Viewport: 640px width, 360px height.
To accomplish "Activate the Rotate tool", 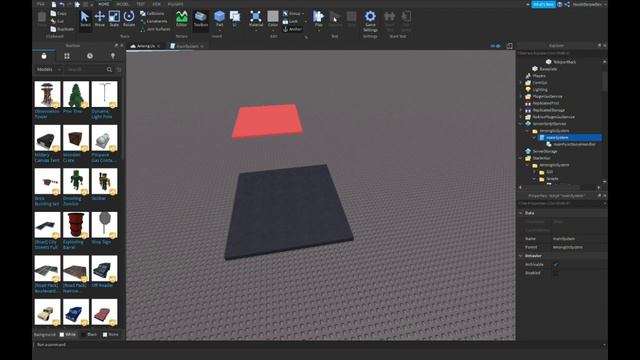I will click(x=129, y=19).
